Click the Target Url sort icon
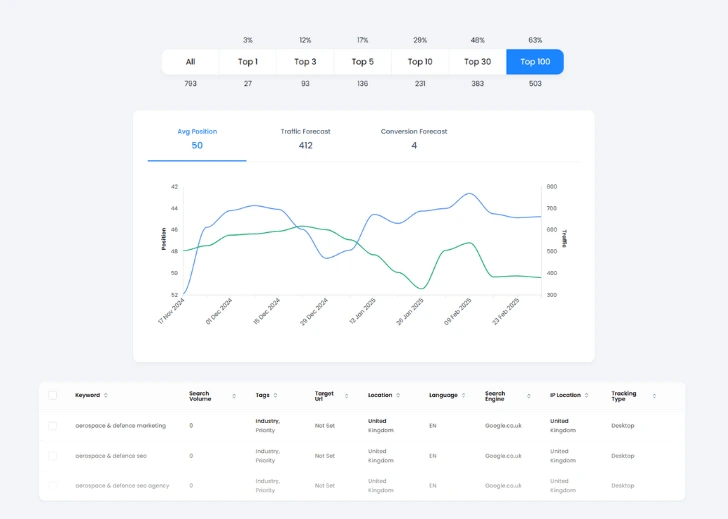Screen dimensions: 728x519 (346, 396)
